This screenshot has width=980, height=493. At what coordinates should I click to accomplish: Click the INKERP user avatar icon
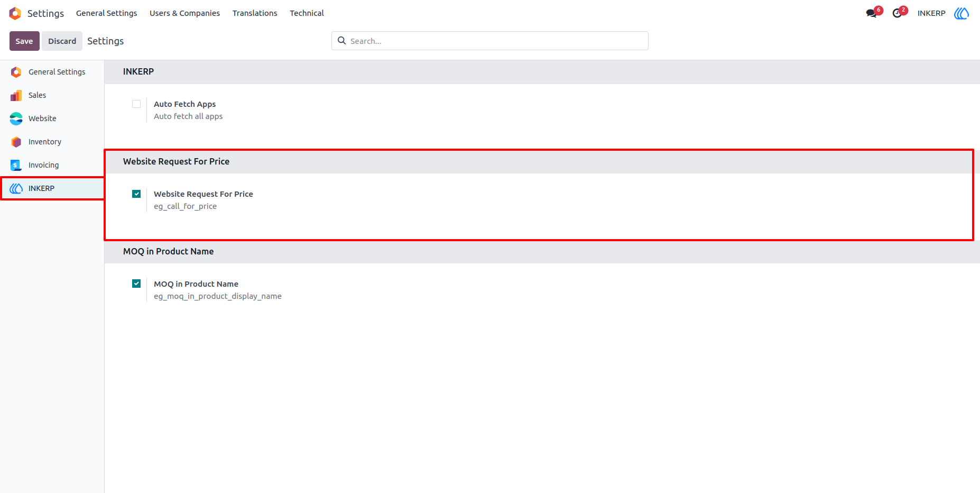[x=961, y=13]
